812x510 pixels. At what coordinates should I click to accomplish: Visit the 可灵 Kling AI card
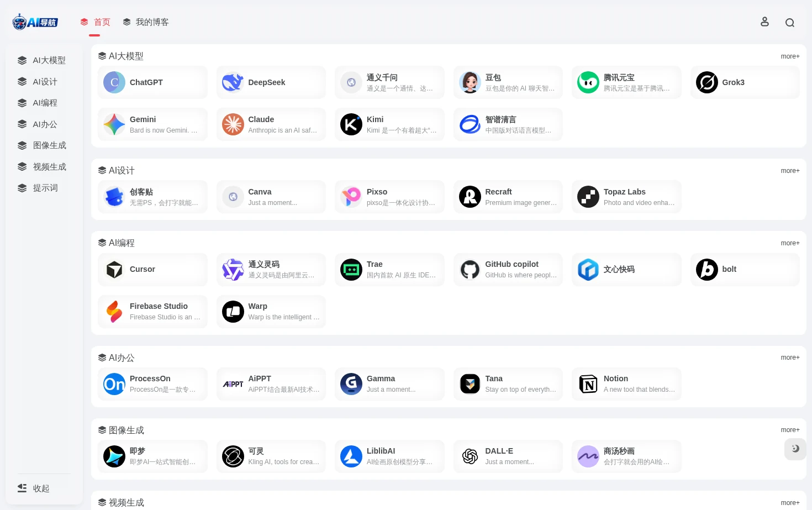[x=271, y=456]
